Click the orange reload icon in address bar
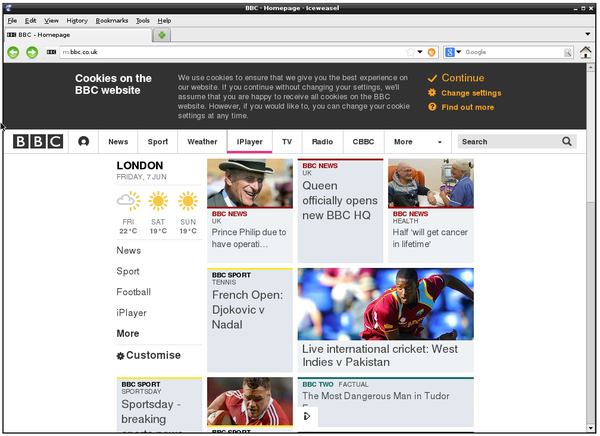Image resolution: width=600 pixels, height=436 pixels. click(x=431, y=52)
